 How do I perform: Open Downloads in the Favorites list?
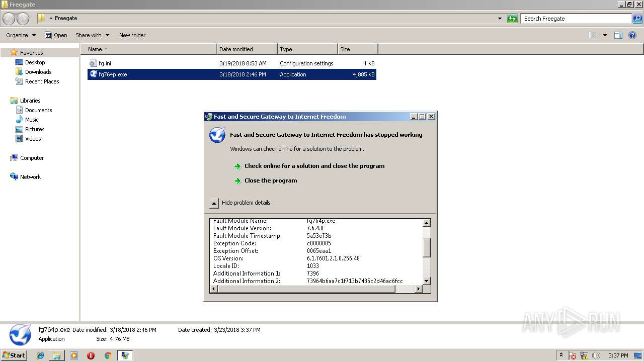pos(38,72)
